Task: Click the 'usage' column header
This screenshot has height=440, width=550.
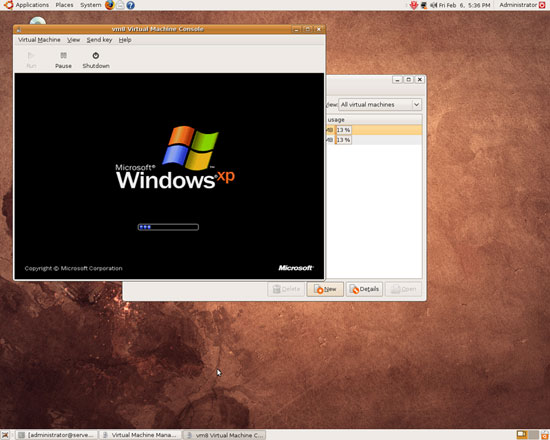Action: [374, 120]
